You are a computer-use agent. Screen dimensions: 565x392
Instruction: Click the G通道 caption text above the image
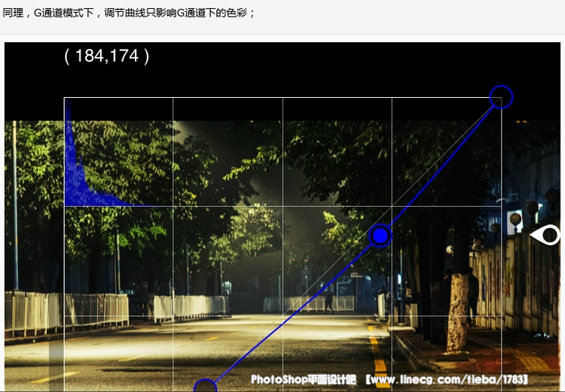pyautogui.click(x=129, y=13)
